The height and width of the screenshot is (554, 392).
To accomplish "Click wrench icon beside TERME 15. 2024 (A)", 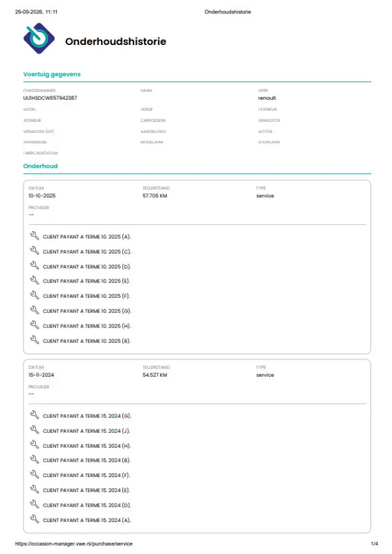I will [34, 519].
